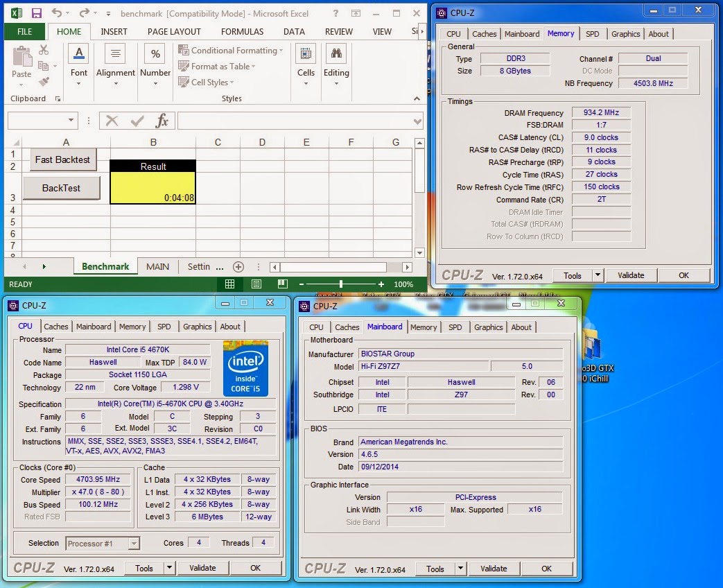The height and width of the screenshot is (588, 723).
Task: Switch to INSERT ribbon tab
Action: [x=114, y=31]
